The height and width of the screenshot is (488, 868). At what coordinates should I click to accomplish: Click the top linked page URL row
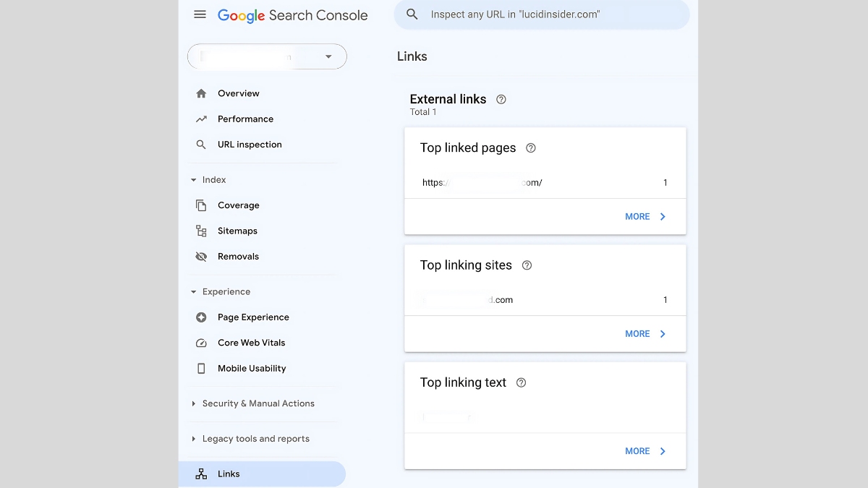click(x=545, y=183)
